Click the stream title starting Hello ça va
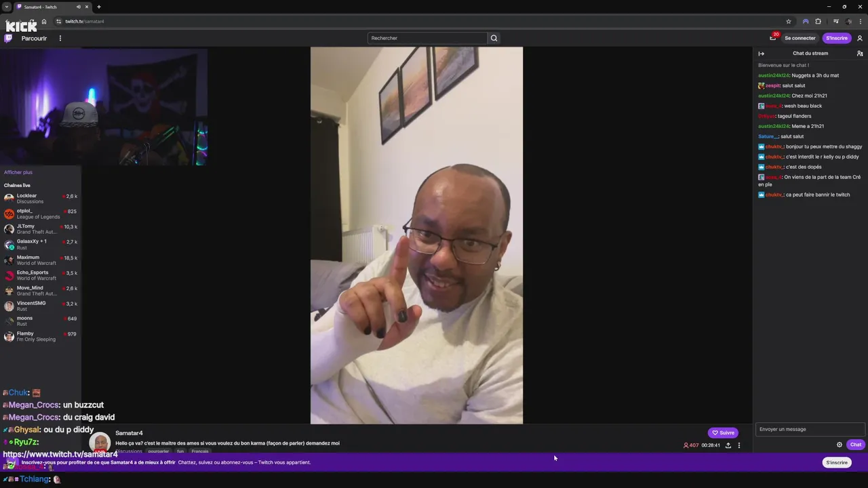Viewport: 868px width, 488px height. [227, 443]
